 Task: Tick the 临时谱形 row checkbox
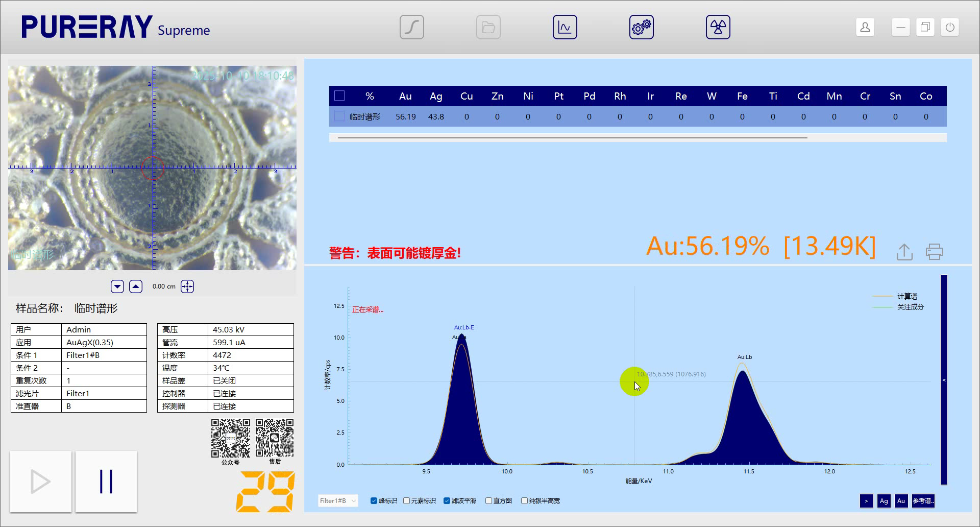tap(339, 116)
